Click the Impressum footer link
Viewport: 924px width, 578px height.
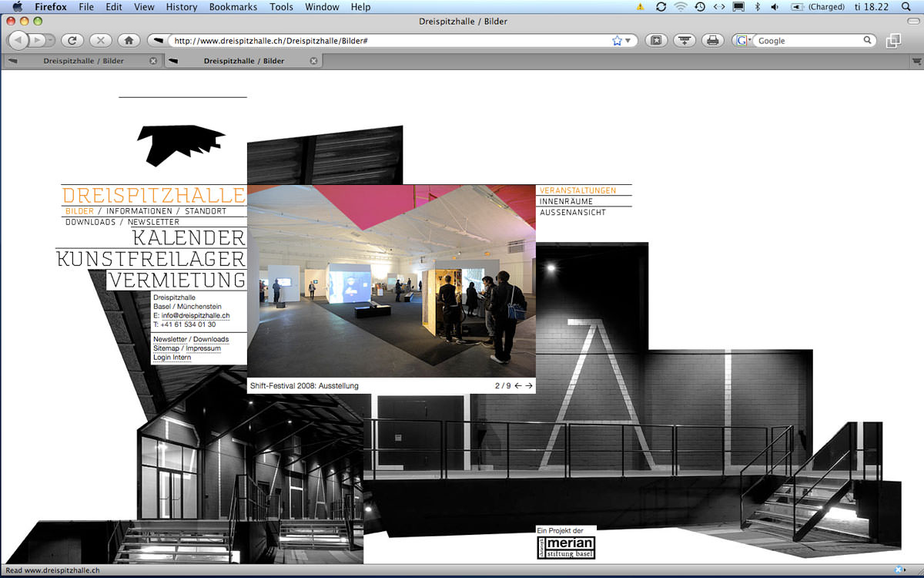[x=203, y=348]
